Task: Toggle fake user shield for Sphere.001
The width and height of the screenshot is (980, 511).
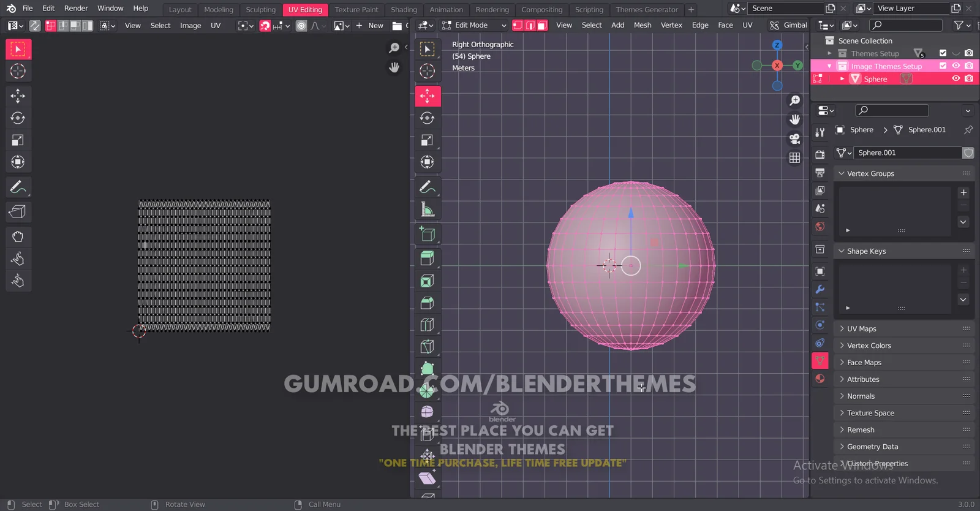Action: (x=968, y=153)
